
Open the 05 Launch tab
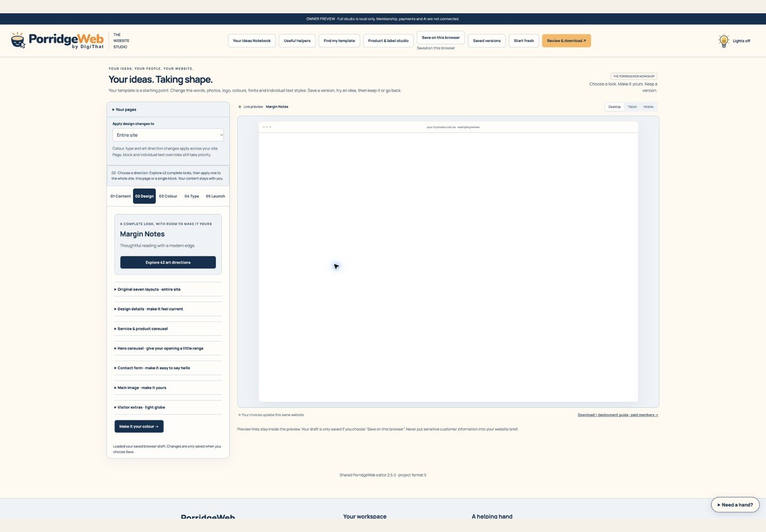[215, 196]
